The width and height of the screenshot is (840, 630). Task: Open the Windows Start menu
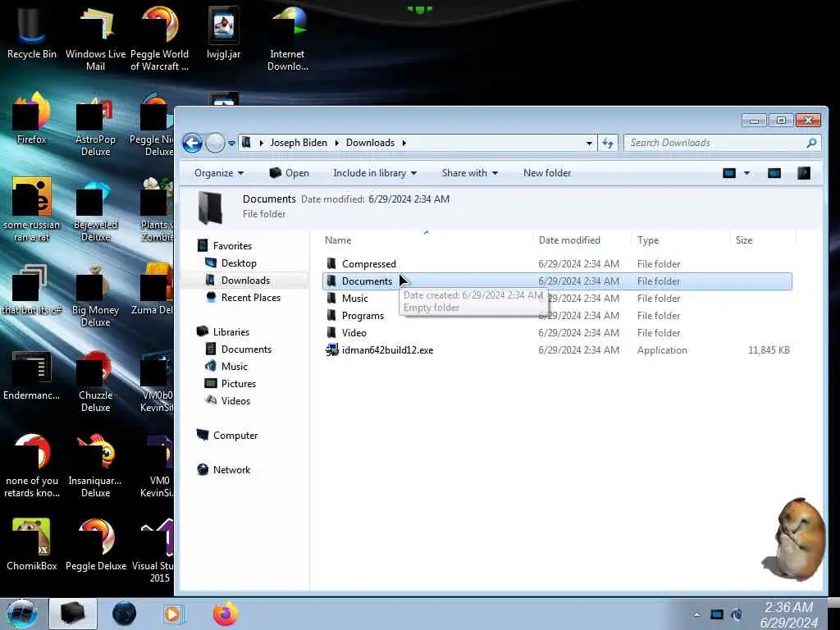[21, 614]
